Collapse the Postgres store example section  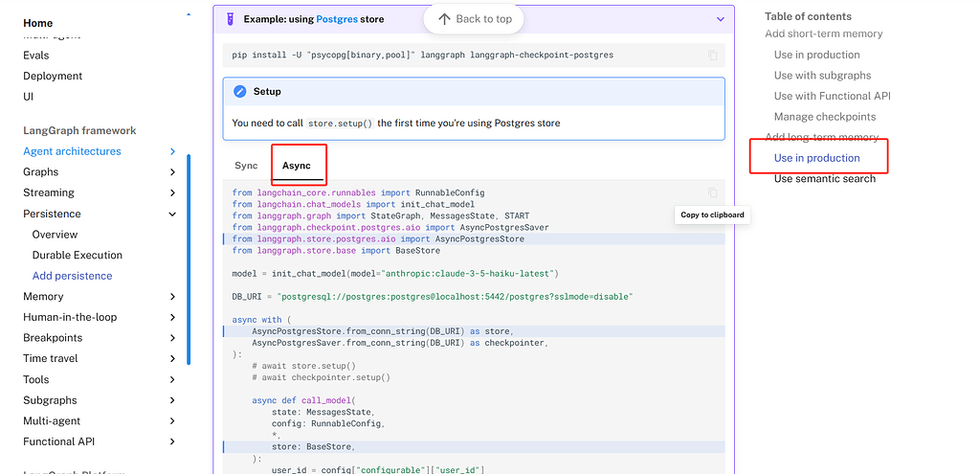720,19
